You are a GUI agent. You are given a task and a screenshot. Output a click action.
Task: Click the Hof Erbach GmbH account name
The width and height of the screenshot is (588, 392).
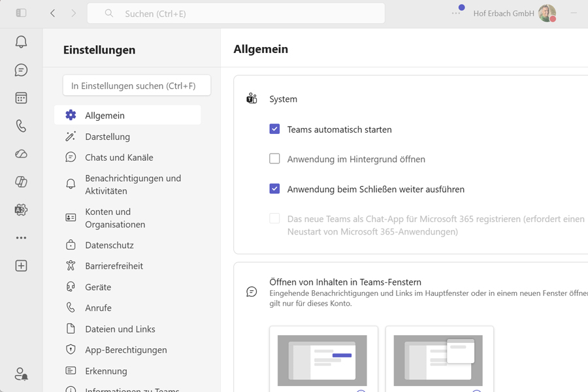point(504,14)
